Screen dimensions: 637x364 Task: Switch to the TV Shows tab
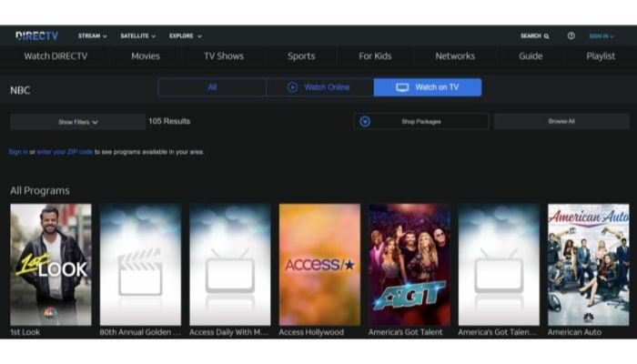224,56
